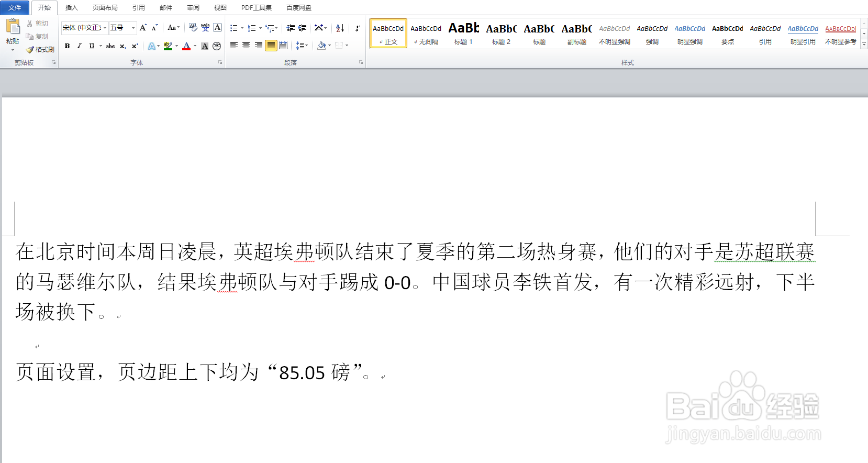Sort text with the A-Z icon
The height and width of the screenshot is (463, 868).
[x=340, y=28]
